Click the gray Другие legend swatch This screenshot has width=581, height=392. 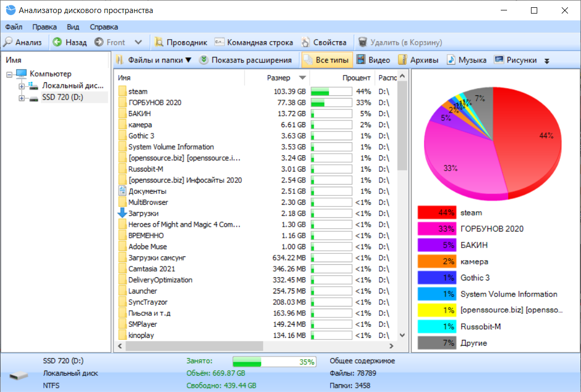point(437,342)
